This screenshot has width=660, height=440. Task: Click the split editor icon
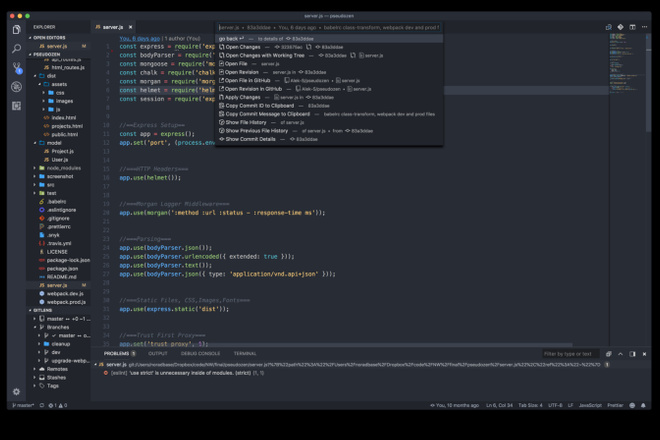[632, 27]
